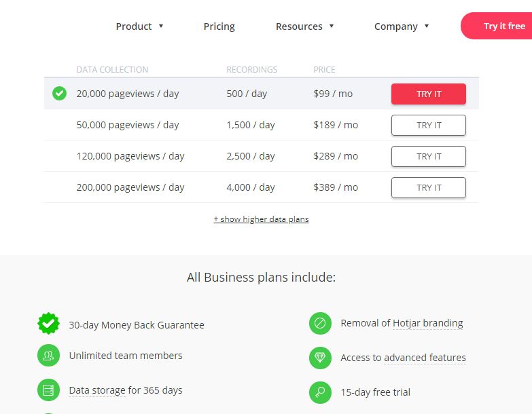This screenshot has width=532, height=414.
Task: Click the data storage server icon
Action: pos(48,390)
